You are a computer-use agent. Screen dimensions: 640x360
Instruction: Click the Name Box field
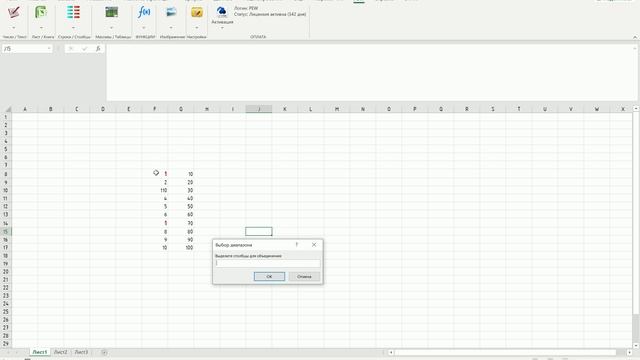click(24, 49)
